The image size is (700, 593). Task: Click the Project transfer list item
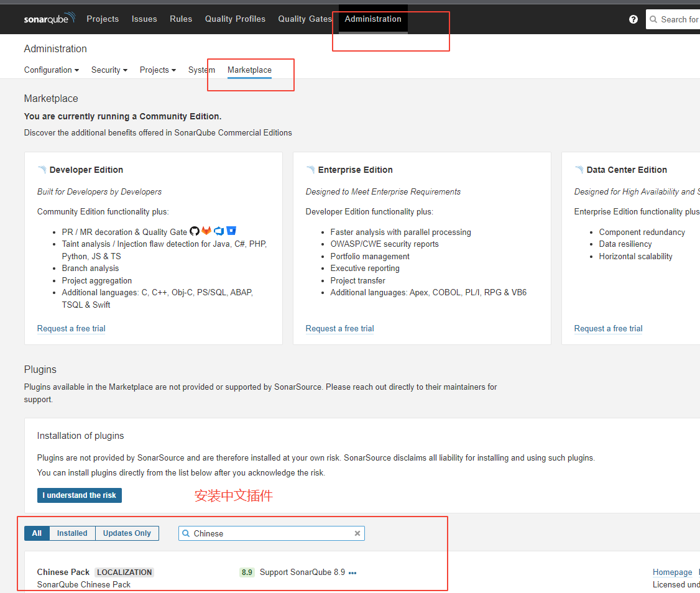coord(357,280)
